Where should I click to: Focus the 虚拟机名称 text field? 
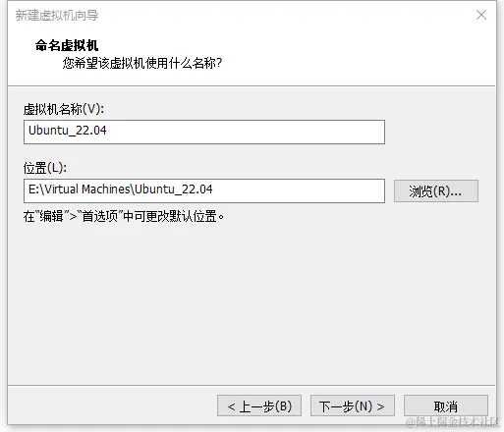pyautogui.click(x=204, y=132)
